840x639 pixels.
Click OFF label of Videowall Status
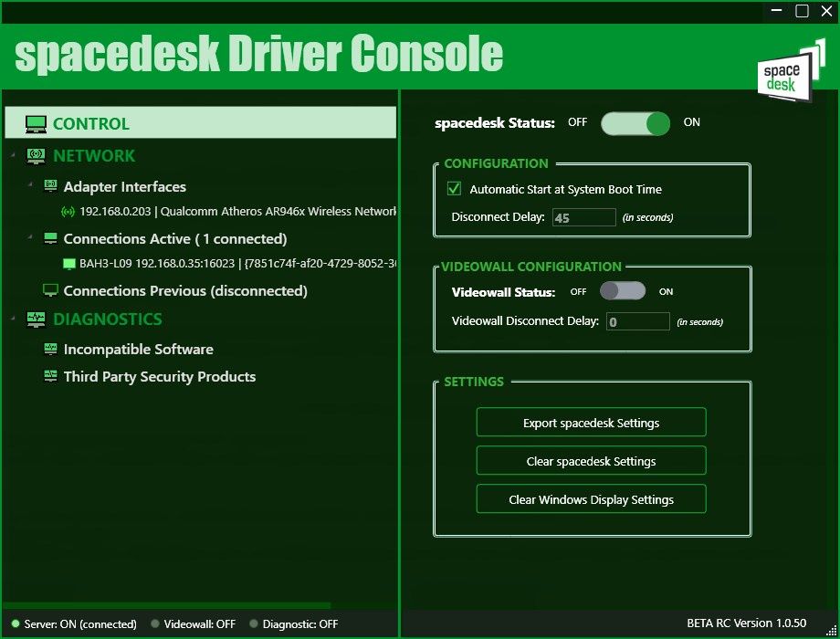(x=578, y=291)
